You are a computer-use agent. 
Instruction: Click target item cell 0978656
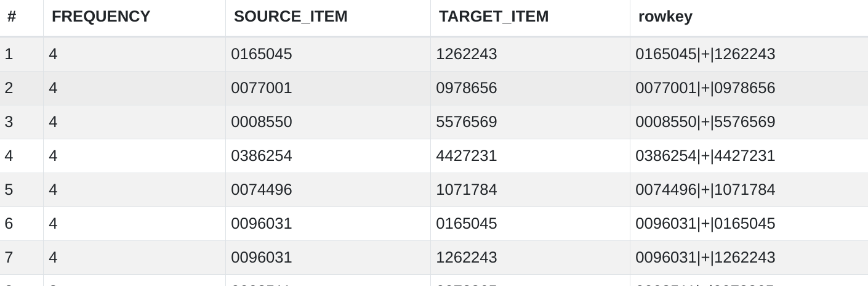click(466, 88)
